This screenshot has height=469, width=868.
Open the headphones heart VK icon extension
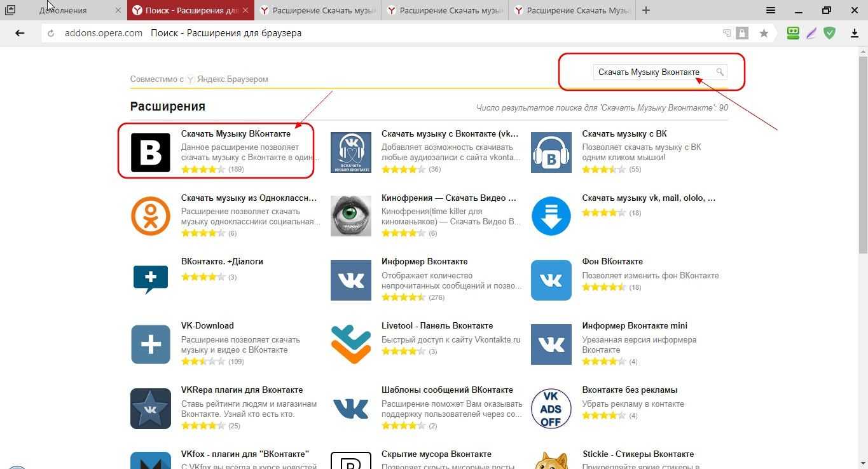351,153
